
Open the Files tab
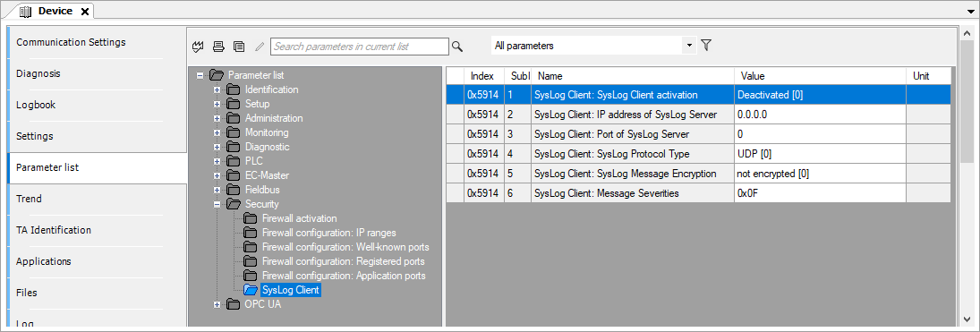tap(97, 293)
